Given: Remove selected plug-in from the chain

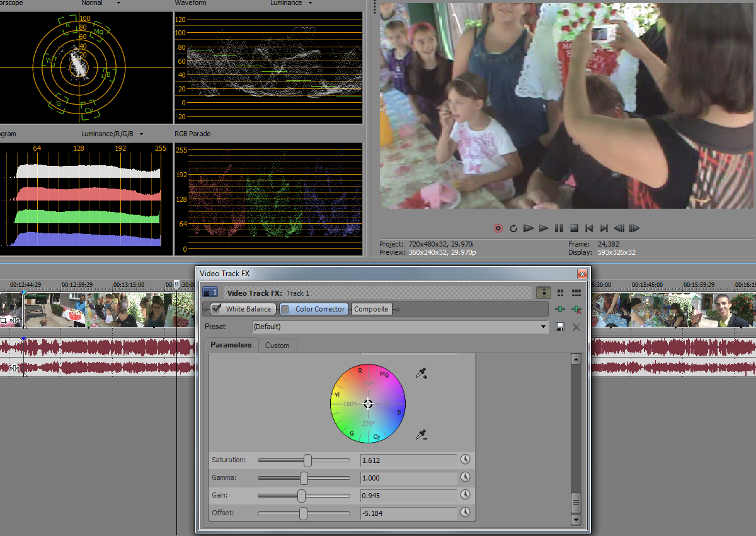Looking at the screenshot, I should click(576, 309).
